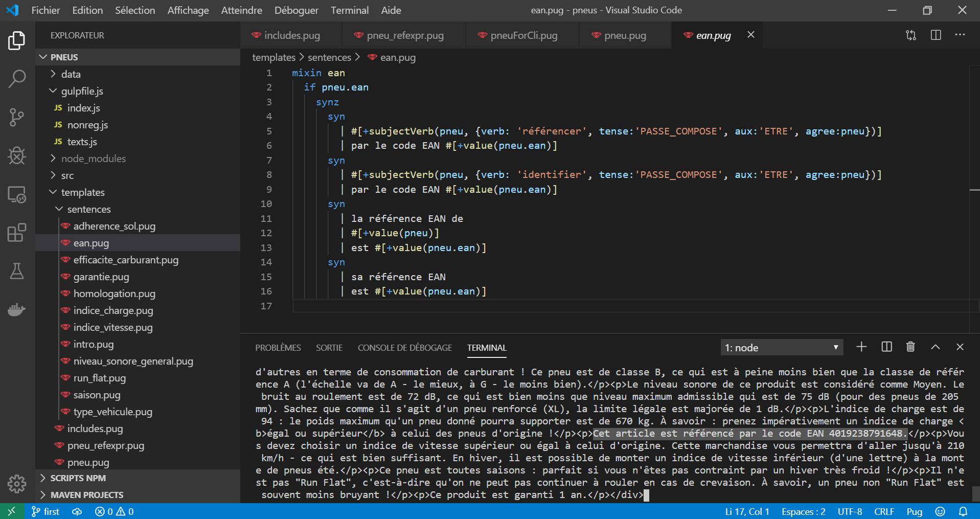Kill the terminal with the trash icon
Screen dimensions: 980x519
pos(910,347)
